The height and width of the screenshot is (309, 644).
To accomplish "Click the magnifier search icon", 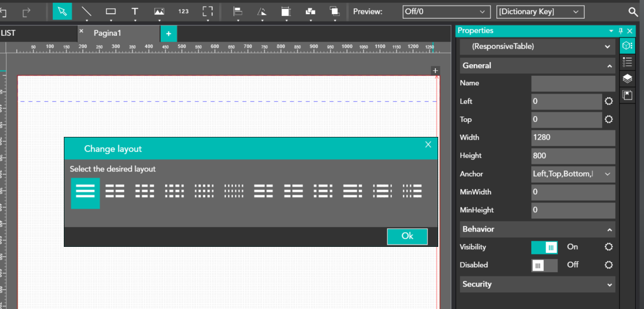I will pos(633,12).
